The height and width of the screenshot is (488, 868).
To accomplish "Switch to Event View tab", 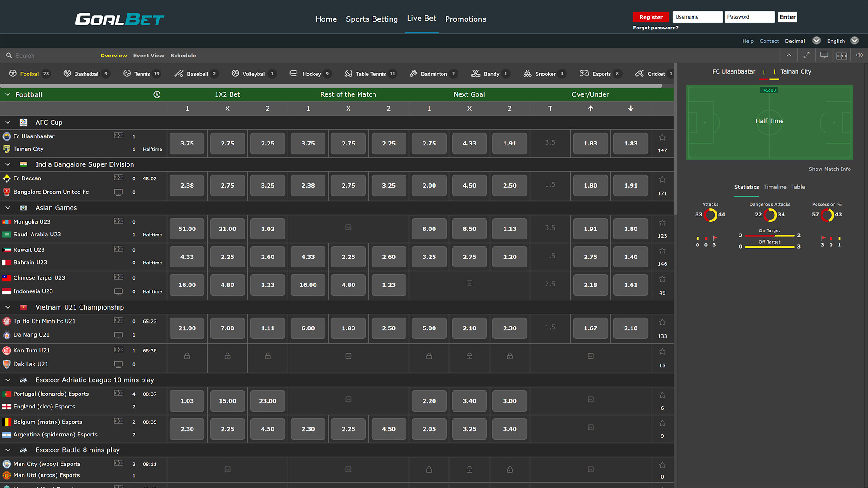I will (149, 56).
